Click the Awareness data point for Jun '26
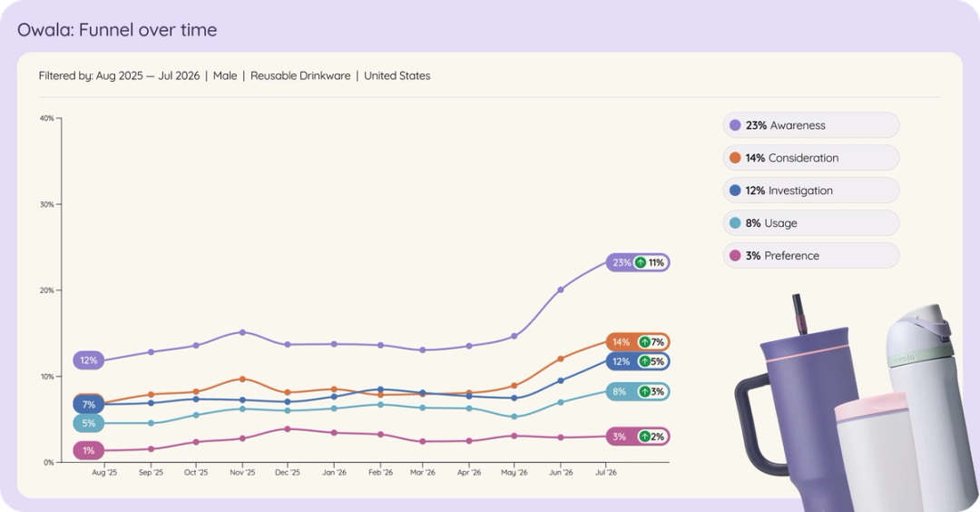The height and width of the screenshot is (512, 980). pyautogui.click(x=561, y=290)
